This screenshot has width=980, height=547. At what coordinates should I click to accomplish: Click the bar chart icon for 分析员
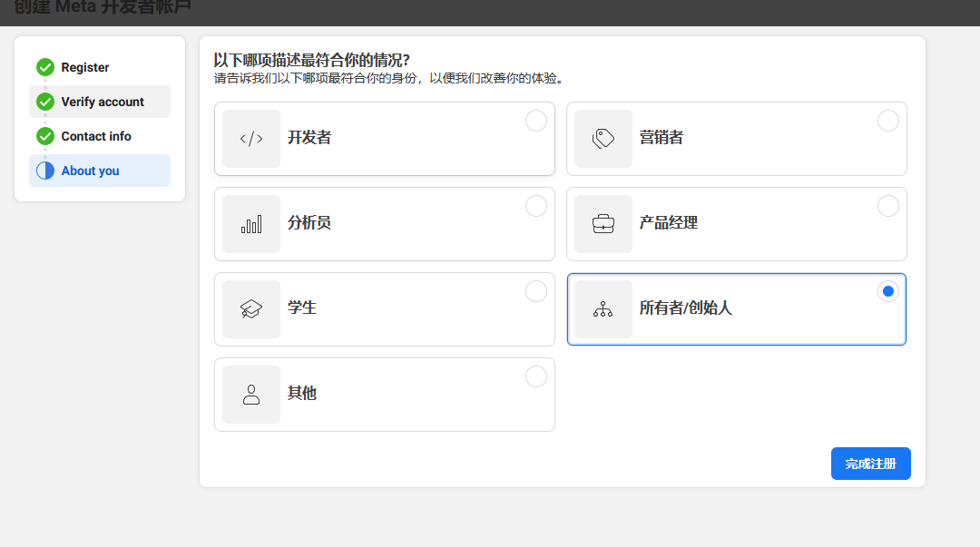coord(251,224)
